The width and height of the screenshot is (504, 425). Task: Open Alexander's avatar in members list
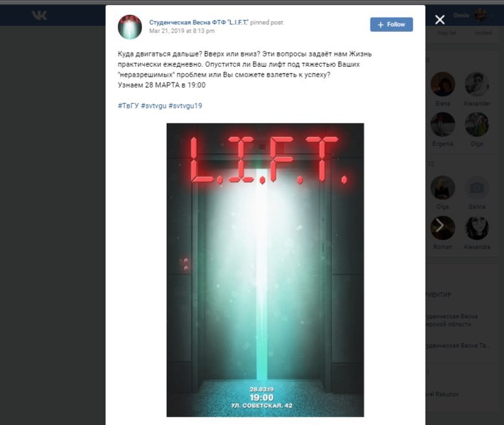(x=477, y=84)
